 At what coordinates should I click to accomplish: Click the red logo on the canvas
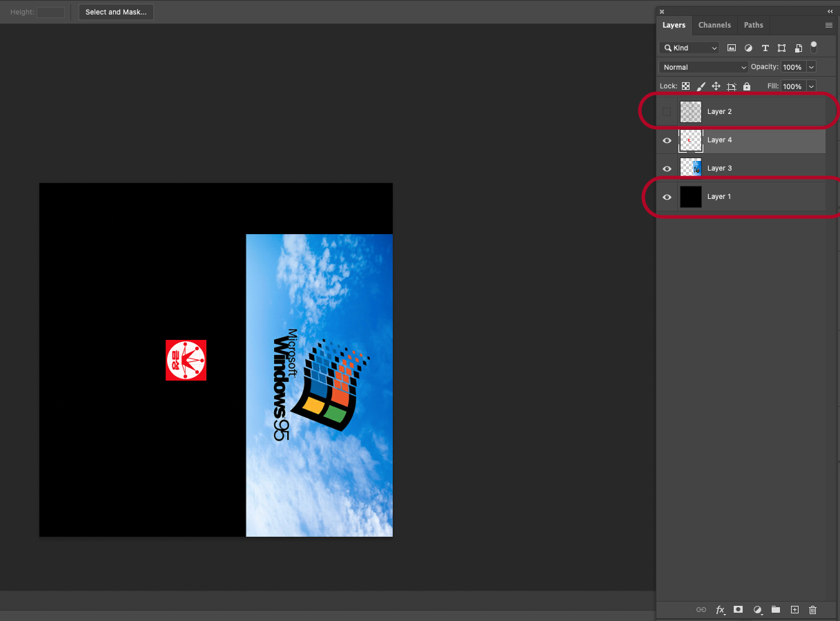(x=186, y=360)
